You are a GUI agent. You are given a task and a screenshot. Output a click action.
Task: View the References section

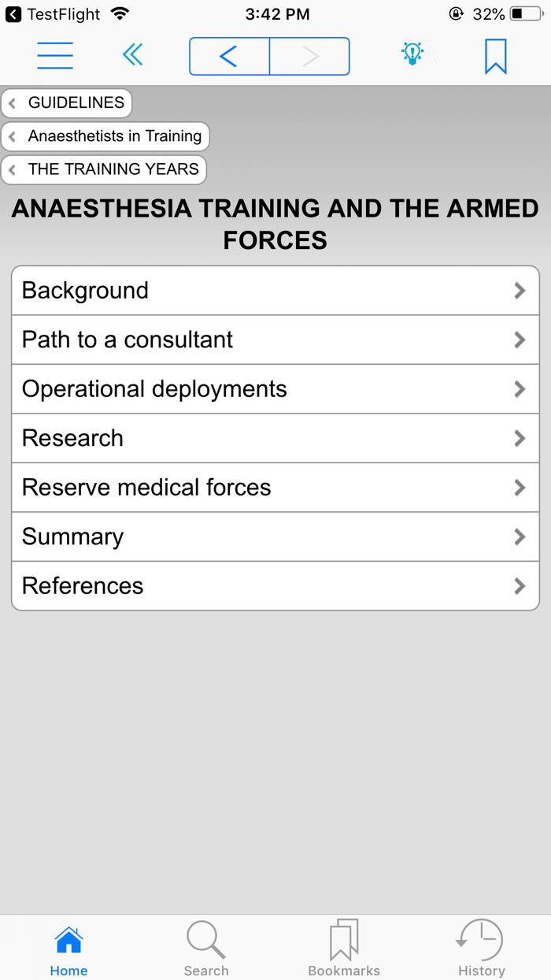[x=275, y=586]
